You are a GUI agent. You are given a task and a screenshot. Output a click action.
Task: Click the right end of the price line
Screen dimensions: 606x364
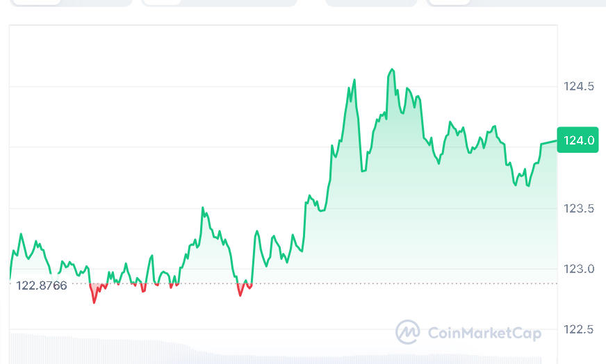(x=556, y=141)
